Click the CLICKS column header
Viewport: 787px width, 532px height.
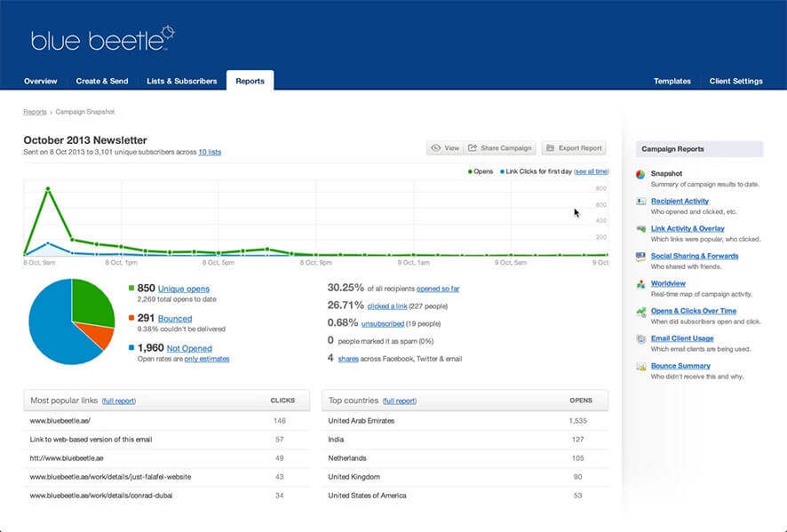pos(282,401)
